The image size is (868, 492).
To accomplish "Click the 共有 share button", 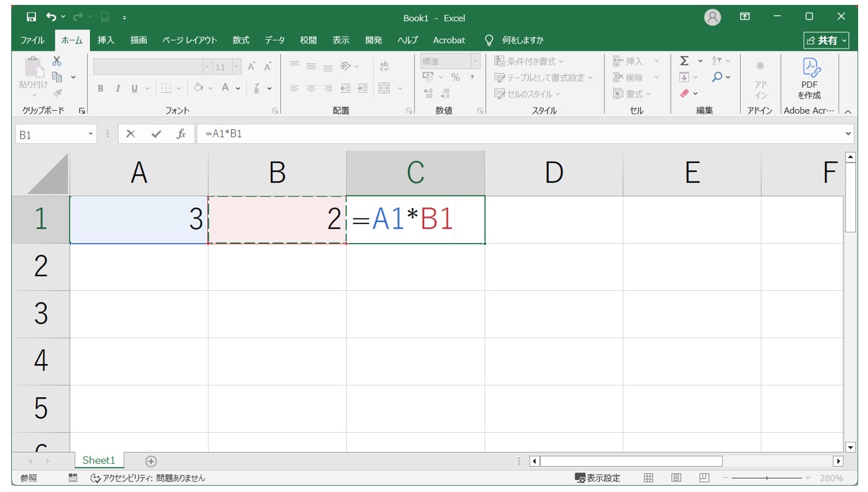I will point(827,40).
